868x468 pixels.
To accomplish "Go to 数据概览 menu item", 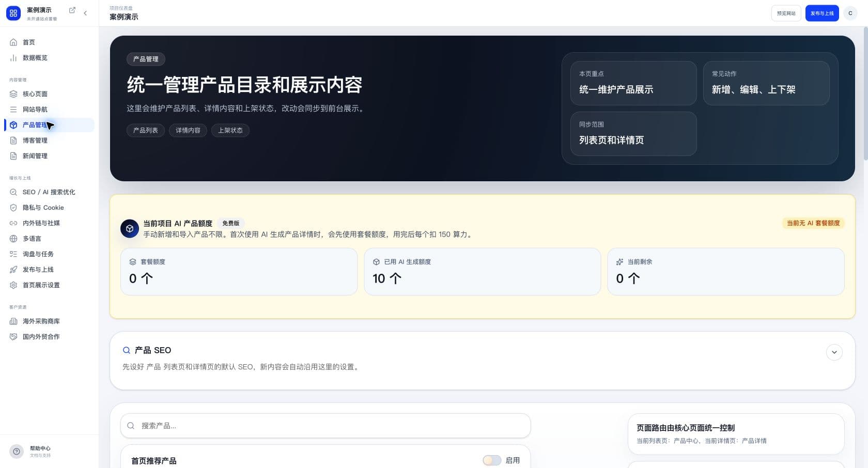I will click(50, 58).
